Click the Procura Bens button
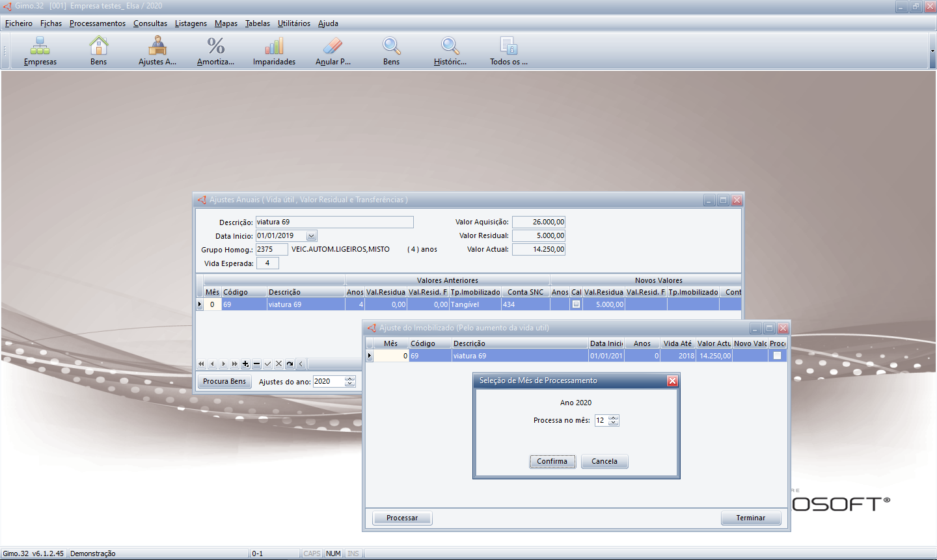This screenshot has width=937, height=560. (x=224, y=381)
